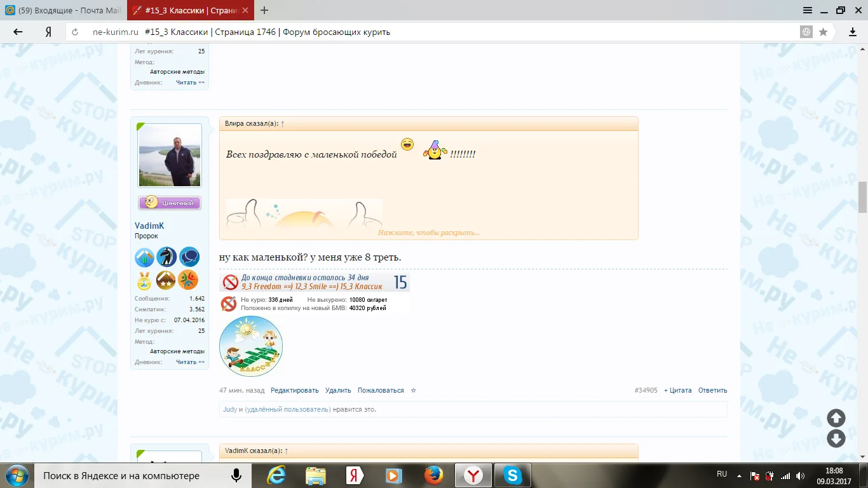
Task: Click the no-smoking icon beside Не курю counter
Action: [229, 304]
